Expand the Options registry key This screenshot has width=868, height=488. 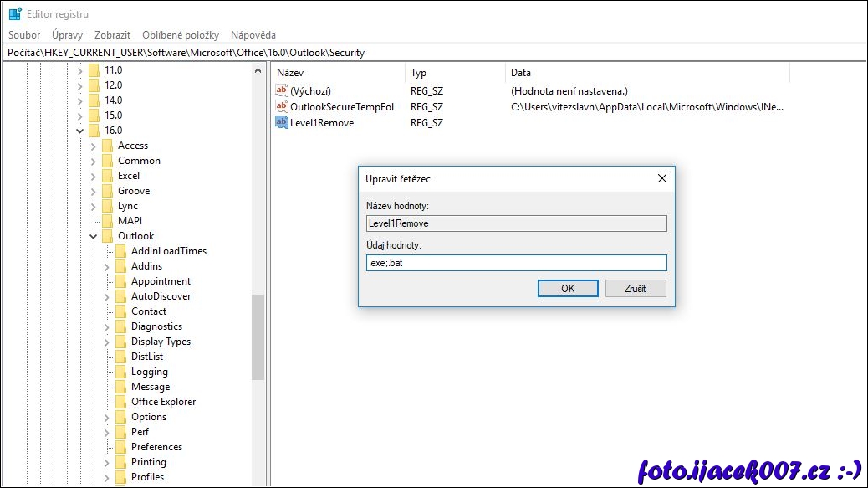(107, 417)
